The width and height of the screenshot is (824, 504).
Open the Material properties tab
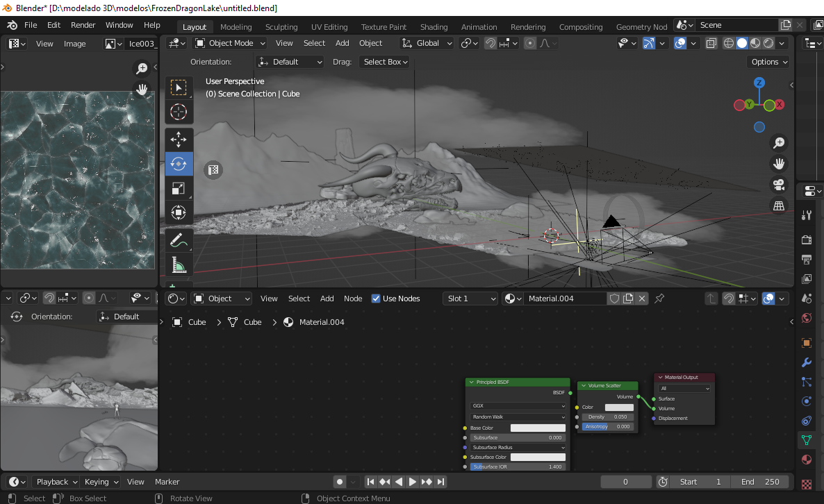807,460
